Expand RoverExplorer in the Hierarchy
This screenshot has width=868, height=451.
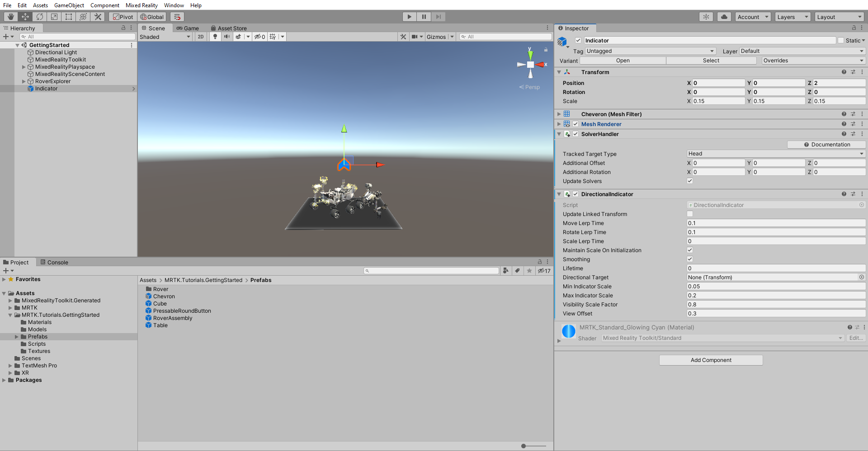point(24,81)
